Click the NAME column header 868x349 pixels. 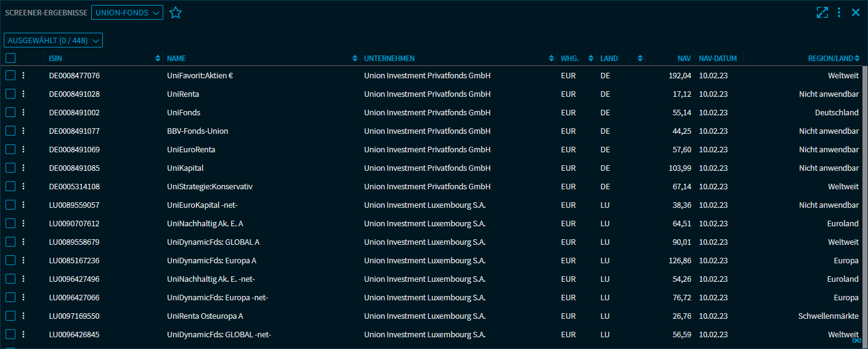176,59
